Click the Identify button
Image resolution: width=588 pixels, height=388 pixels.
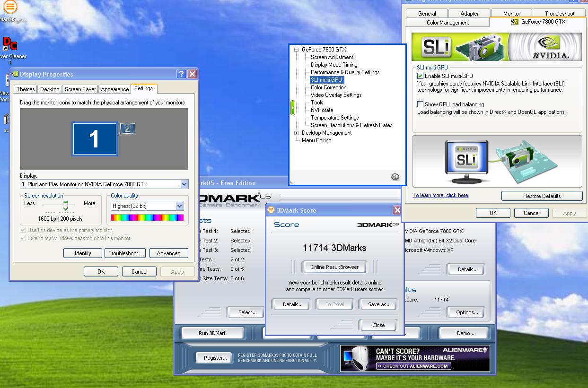(x=83, y=253)
